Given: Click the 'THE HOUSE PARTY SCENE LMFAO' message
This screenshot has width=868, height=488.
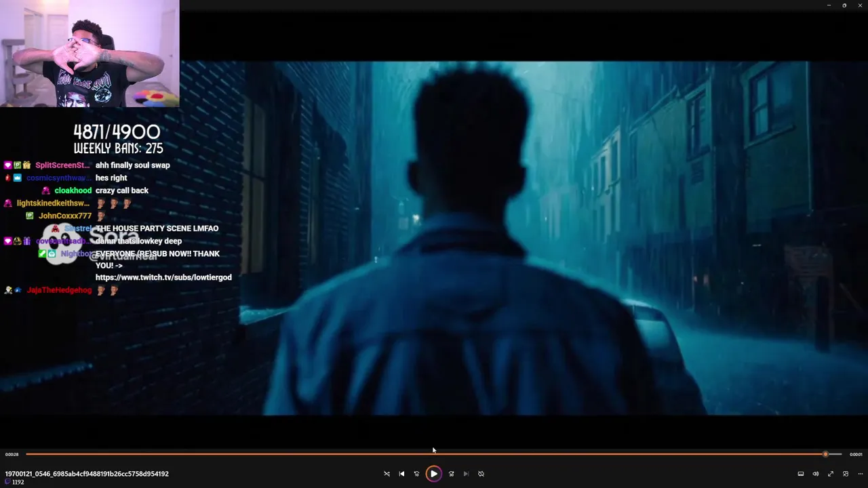Looking at the screenshot, I should [x=157, y=228].
